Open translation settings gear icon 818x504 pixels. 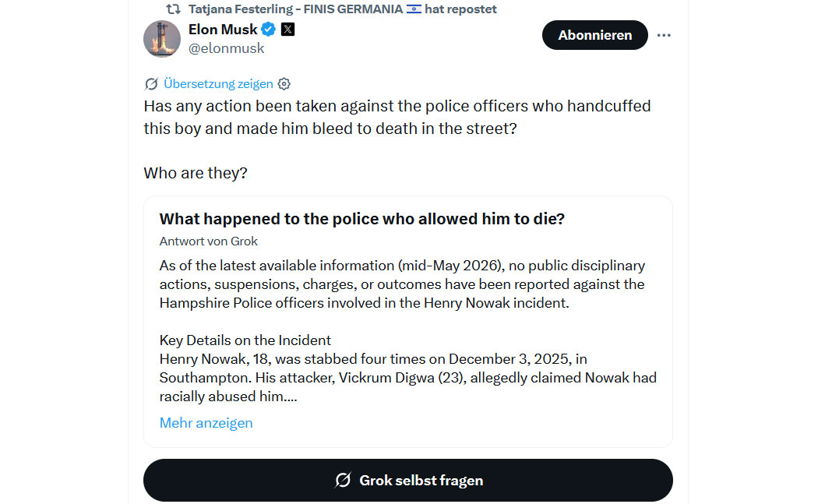click(x=284, y=83)
